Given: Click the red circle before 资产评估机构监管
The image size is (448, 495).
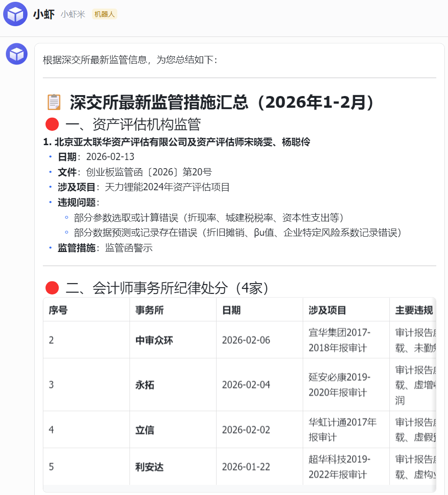Looking at the screenshot, I should click(x=52, y=124).
